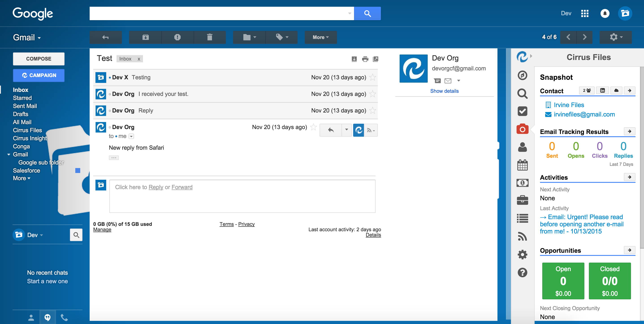Toggle star on the Dev Org Reply message
644x324 pixels.
coord(372,110)
